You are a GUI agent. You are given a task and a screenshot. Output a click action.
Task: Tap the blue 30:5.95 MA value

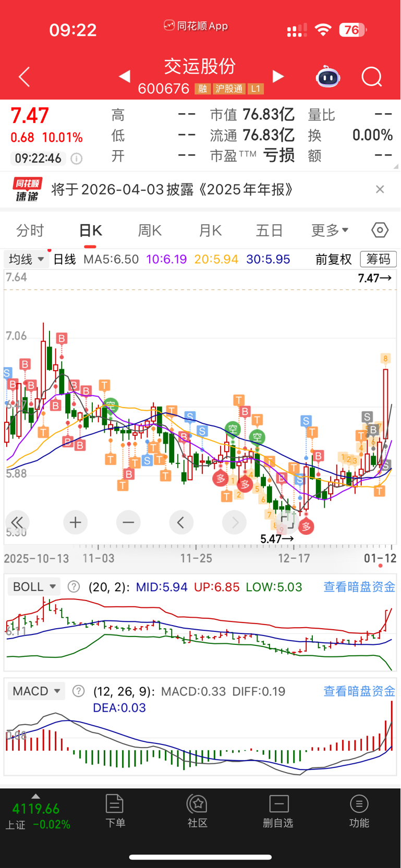coord(268,259)
